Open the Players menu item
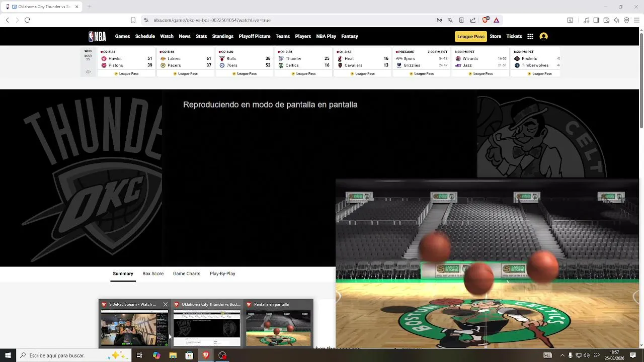Viewport: 644px width, 362px height. click(x=303, y=36)
